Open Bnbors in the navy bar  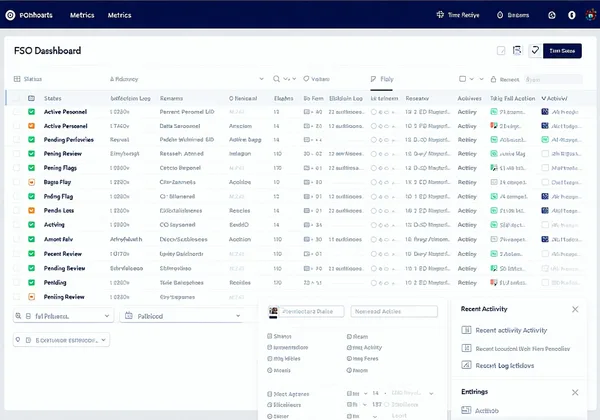point(513,15)
